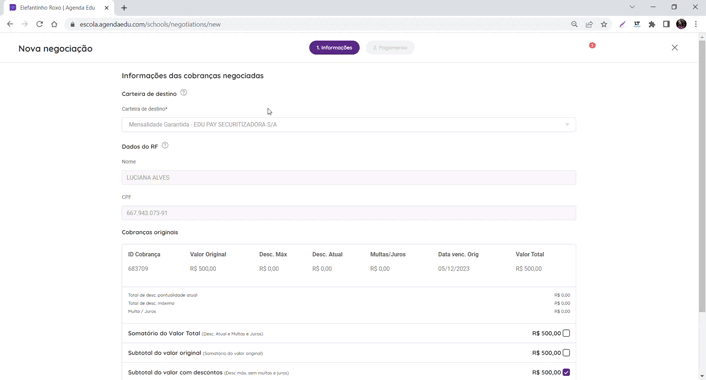Click the Multas/Juros column header
The image size is (706, 380).
pyautogui.click(x=388, y=254)
